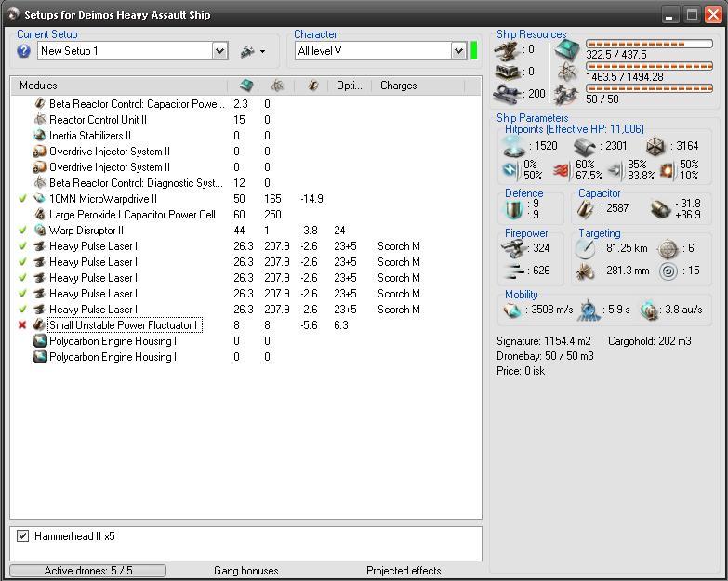
Task: Click the volley damage icon showing 626
Action: click(x=513, y=271)
